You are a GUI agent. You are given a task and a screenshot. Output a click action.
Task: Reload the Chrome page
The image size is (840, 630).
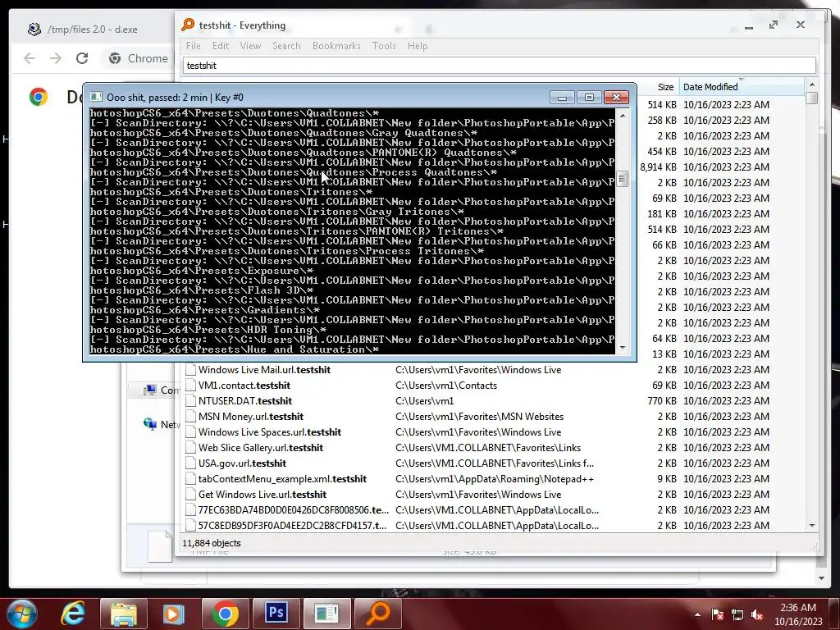tap(82, 58)
